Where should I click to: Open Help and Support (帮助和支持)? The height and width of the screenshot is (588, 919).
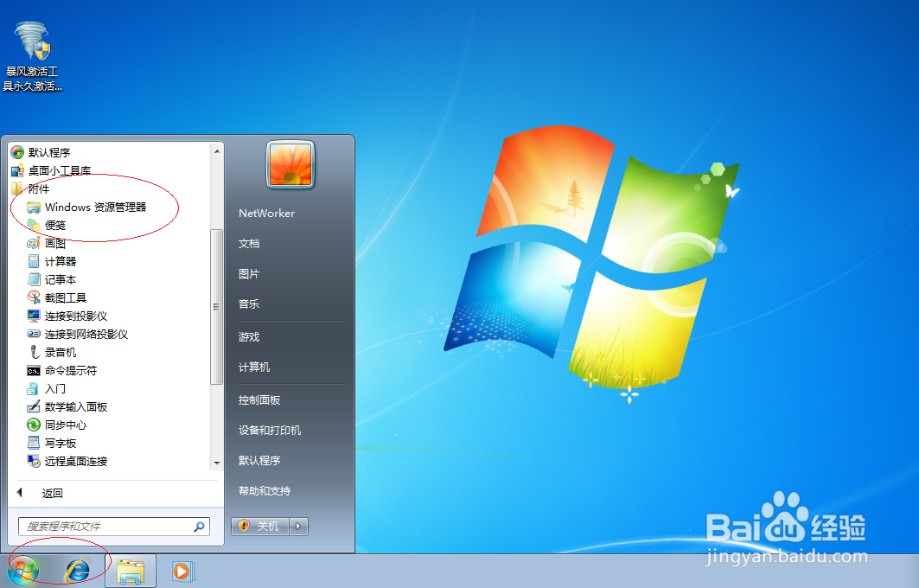tap(265, 491)
